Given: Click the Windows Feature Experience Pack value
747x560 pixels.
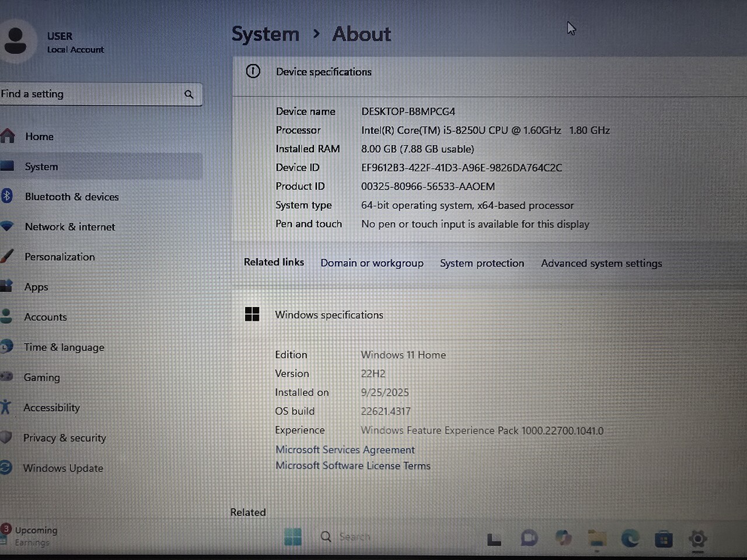Looking at the screenshot, I should pos(482,430).
